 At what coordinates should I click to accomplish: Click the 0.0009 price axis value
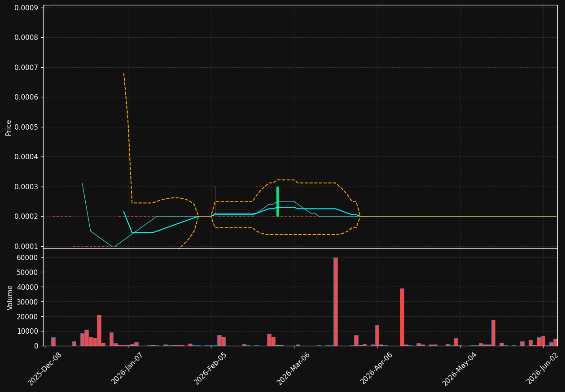coord(26,8)
